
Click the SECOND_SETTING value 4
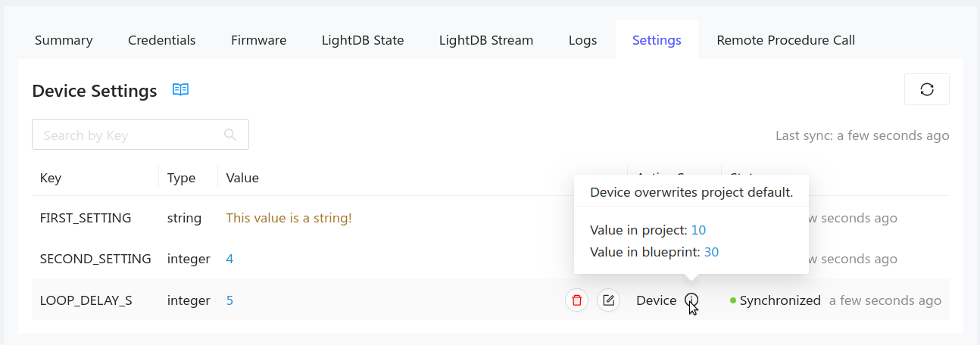(229, 259)
